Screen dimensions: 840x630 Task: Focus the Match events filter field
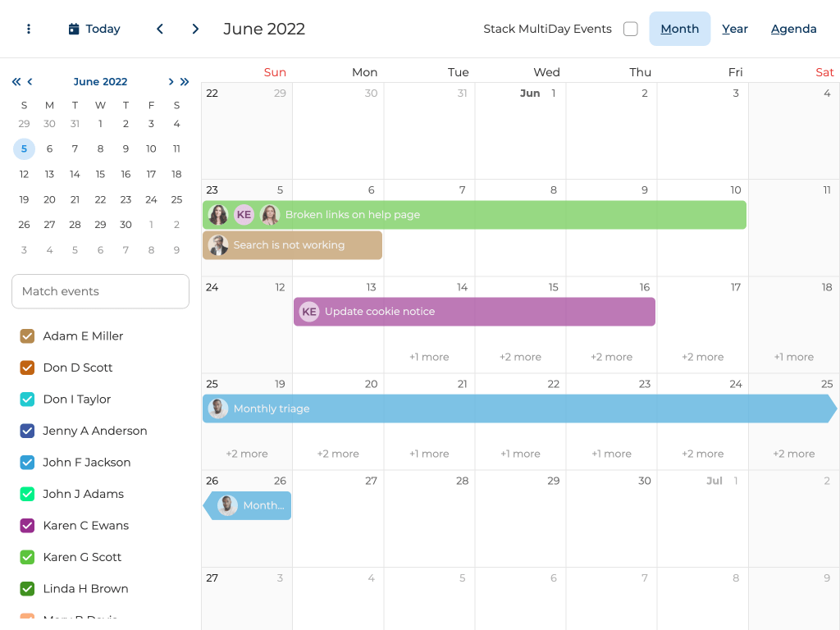point(100,291)
